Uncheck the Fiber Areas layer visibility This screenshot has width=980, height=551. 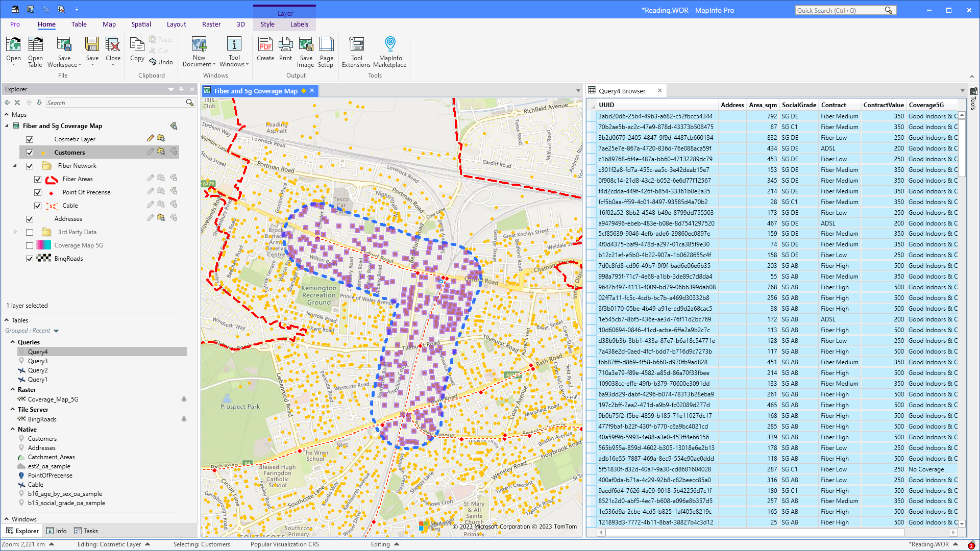tap(38, 179)
